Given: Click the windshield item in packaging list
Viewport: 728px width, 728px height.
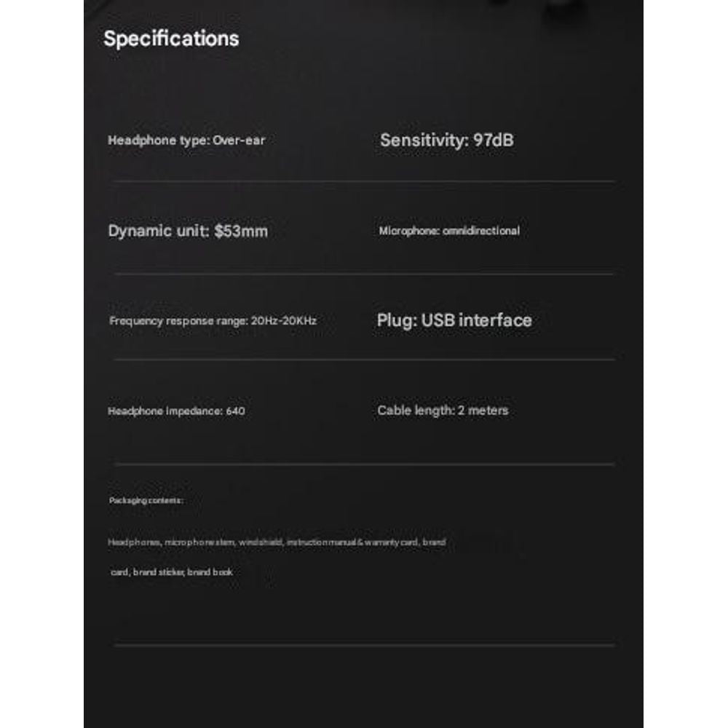Looking at the screenshot, I should coord(260,542).
